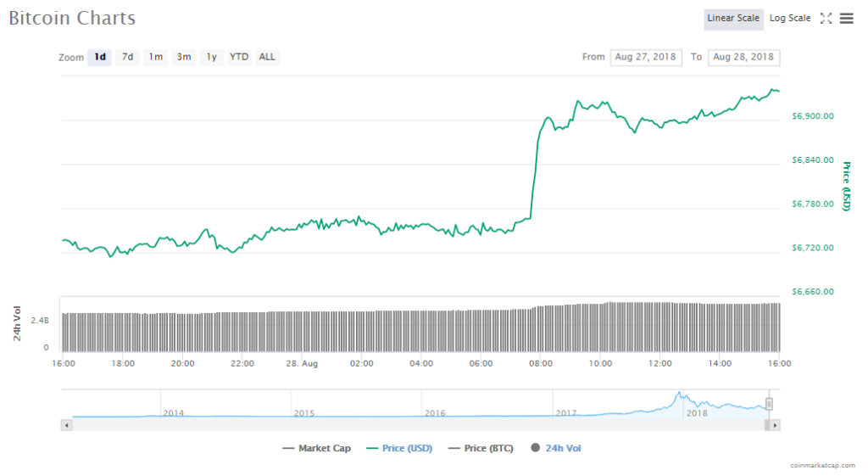Open the chart hamburger menu
868x476 pixels.
click(846, 18)
